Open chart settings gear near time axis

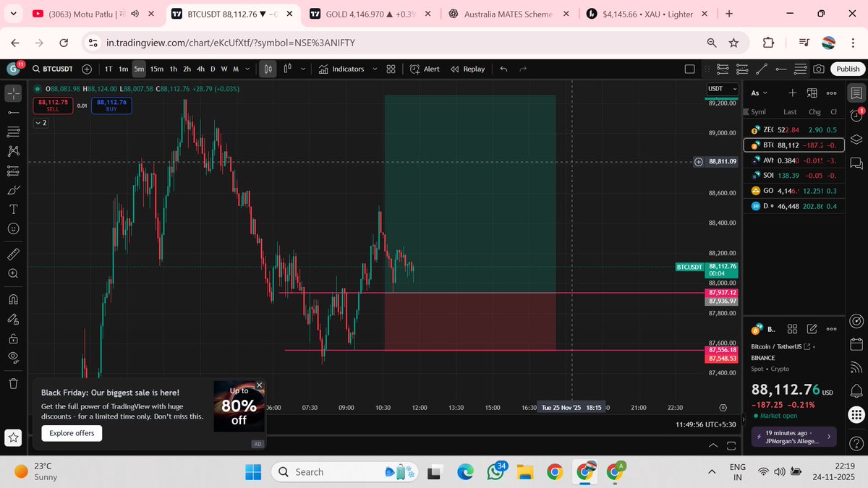pos(723,408)
